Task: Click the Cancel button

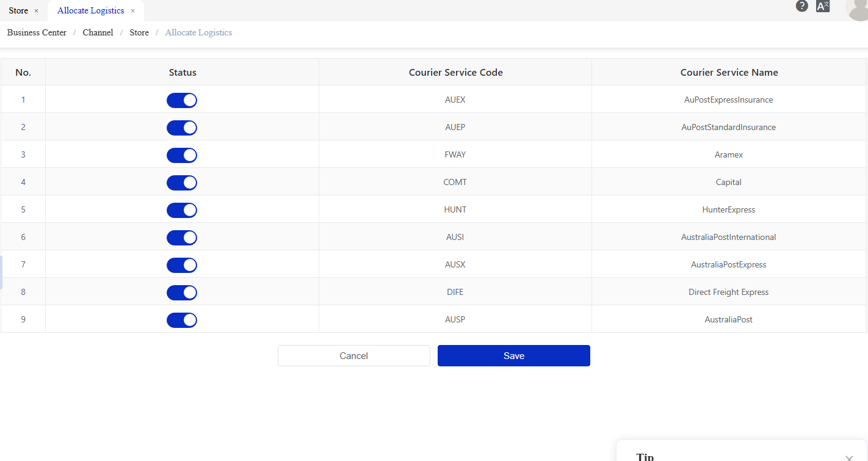Action: click(x=354, y=356)
